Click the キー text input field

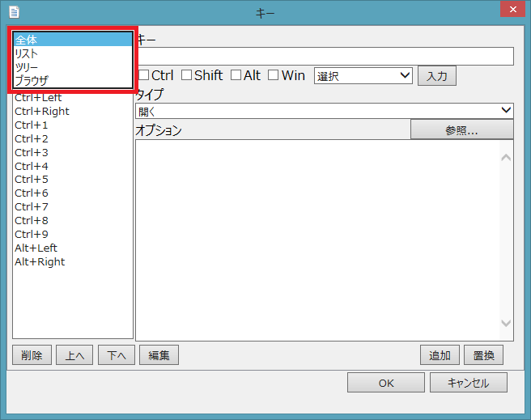tap(325, 56)
